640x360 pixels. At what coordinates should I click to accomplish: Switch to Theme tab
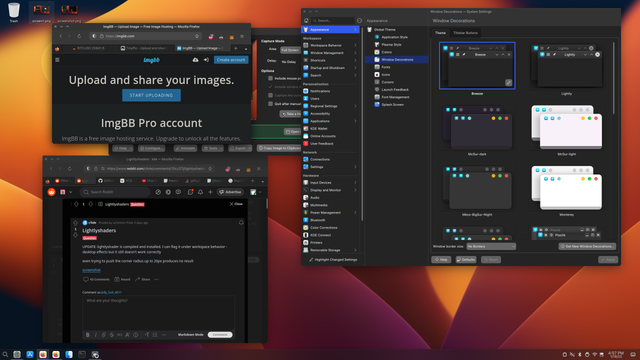coord(440,33)
